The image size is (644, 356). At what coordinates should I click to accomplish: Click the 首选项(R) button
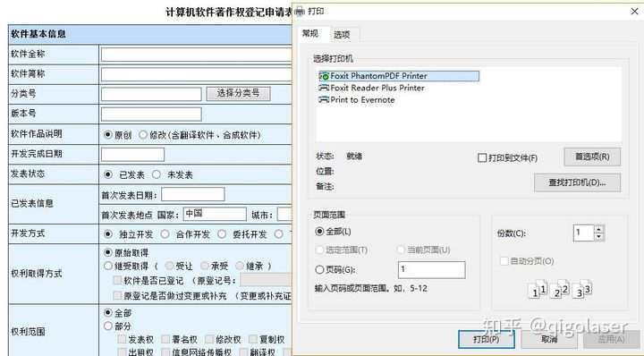pyautogui.click(x=592, y=157)
